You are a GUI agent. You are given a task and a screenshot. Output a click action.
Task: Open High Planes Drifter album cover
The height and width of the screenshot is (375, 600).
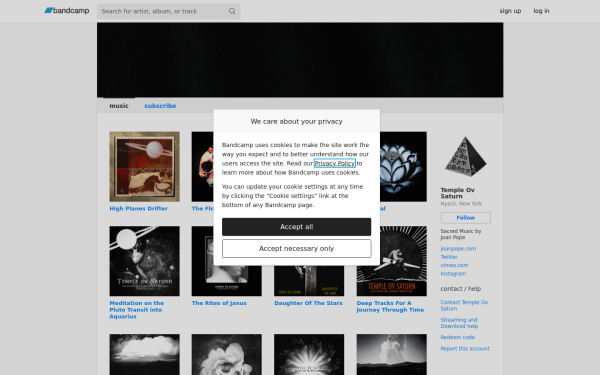tap(144, 166)
